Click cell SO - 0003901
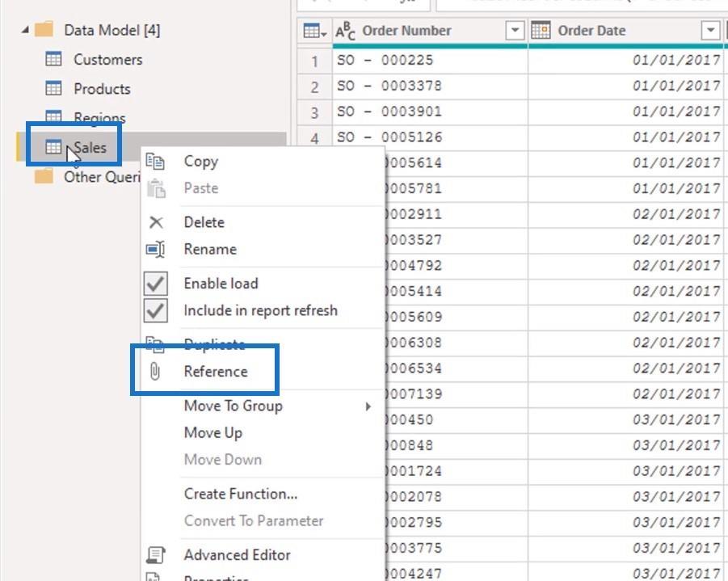 tap(430, 112)
